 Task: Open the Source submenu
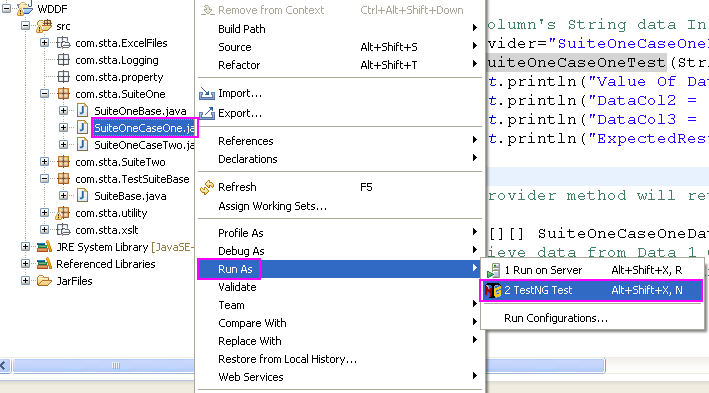pos(340,47)
